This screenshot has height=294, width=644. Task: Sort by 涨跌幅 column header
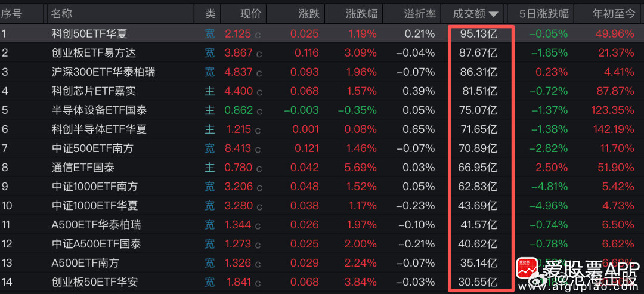tap(361, 14)
